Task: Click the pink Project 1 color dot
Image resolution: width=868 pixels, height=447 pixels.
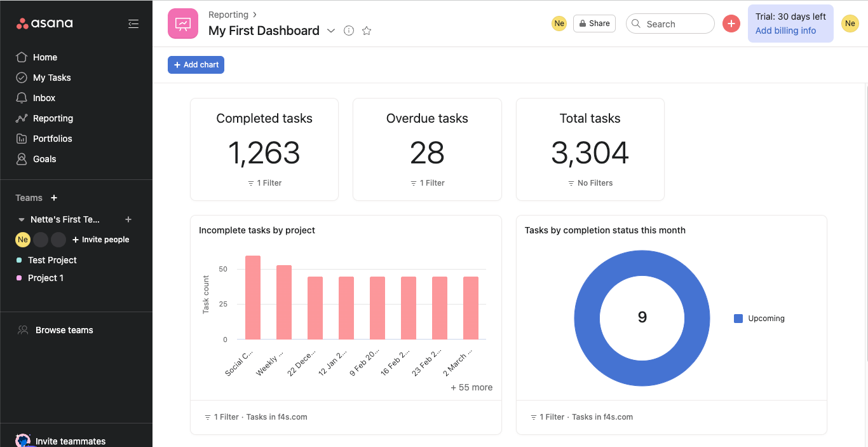Action: click(x=19, y=278)
